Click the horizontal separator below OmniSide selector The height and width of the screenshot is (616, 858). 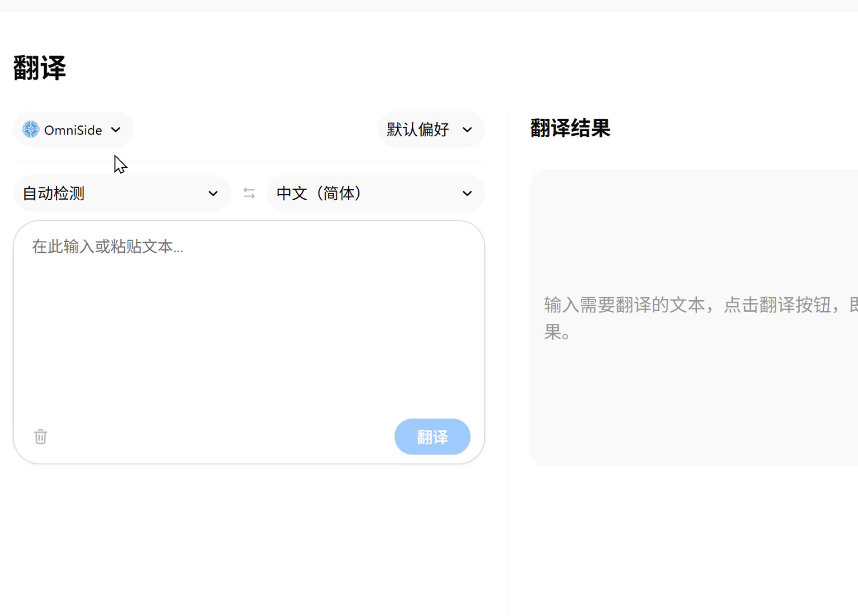249,162
